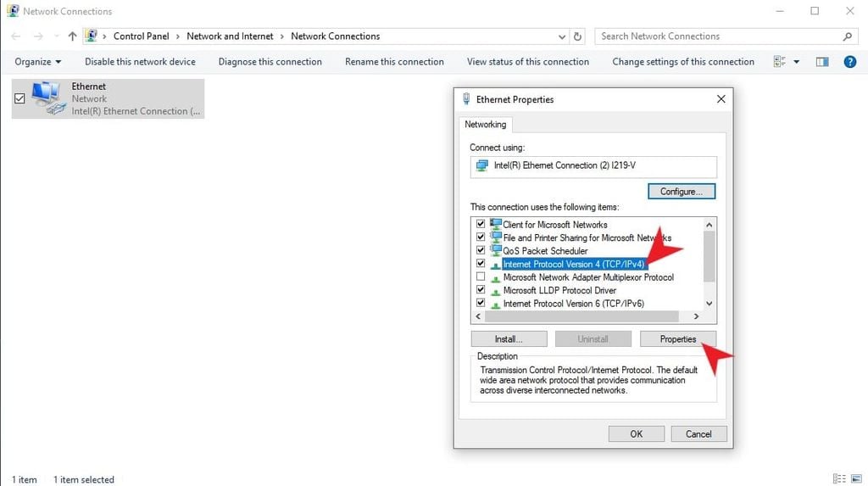
Task: Toggle Client for Microsoft Networks checkbox
Action: [481, 224]
